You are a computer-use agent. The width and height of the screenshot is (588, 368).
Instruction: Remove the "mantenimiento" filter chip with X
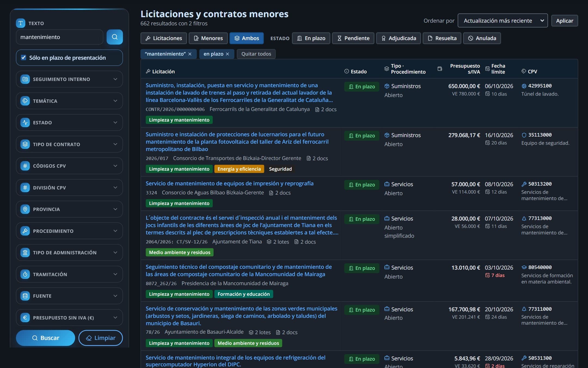pyautogui.click(x=190, y=54)
